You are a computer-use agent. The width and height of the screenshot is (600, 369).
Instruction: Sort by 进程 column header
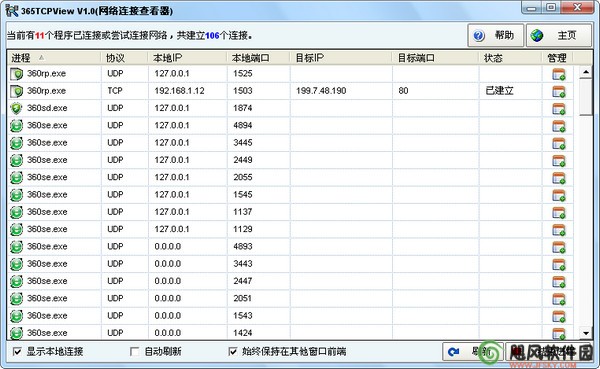click(54, 58)
